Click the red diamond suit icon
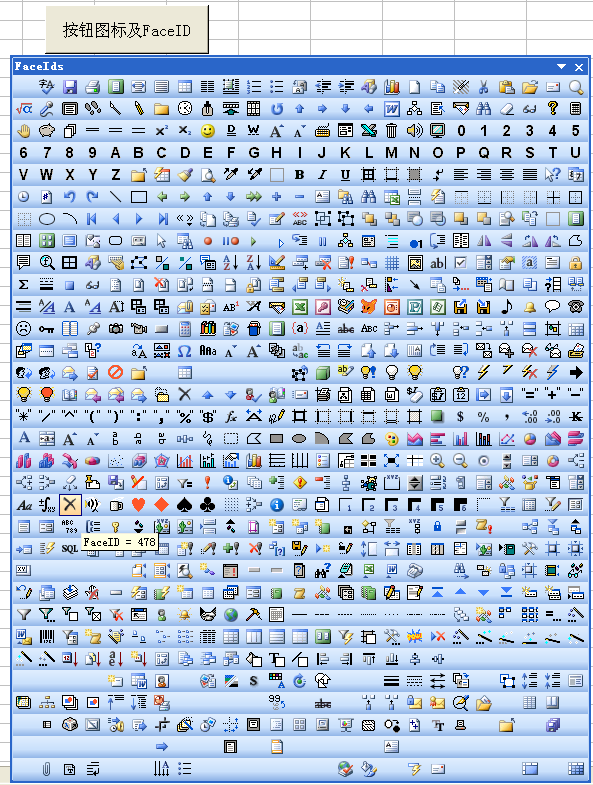This screenshot has width=593, height=785. (x=162, y=505)
